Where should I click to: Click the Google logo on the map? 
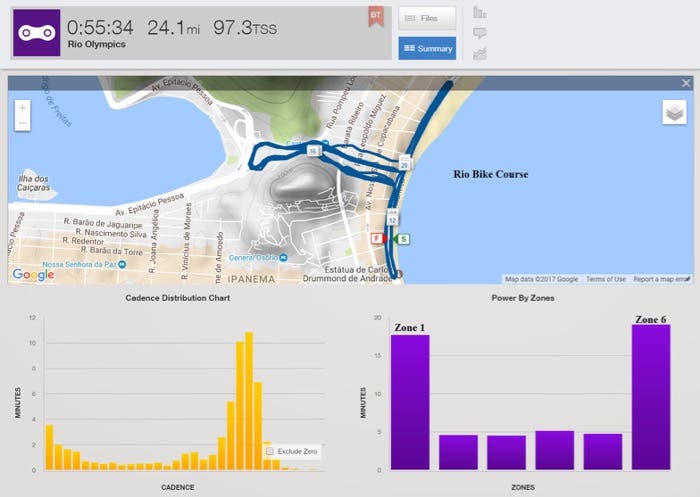pos(32,274)
